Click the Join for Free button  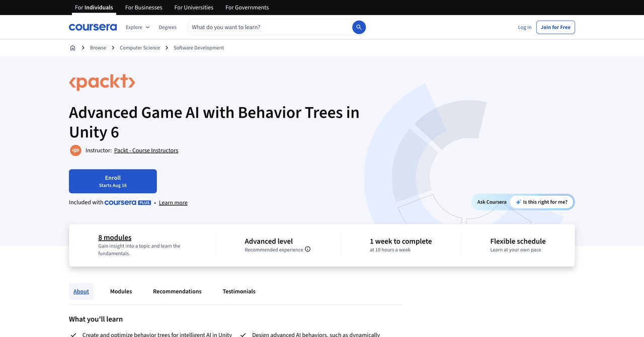[555, 27]
